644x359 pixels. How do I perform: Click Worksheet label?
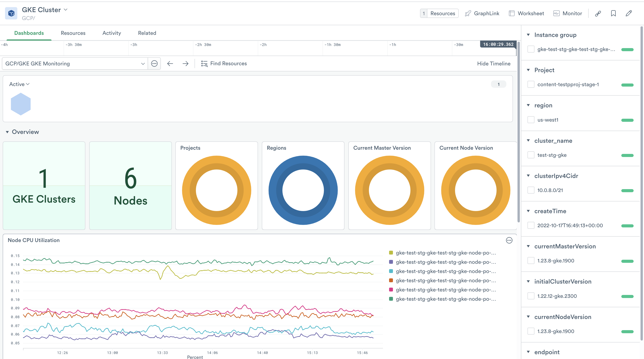[531, 13]
